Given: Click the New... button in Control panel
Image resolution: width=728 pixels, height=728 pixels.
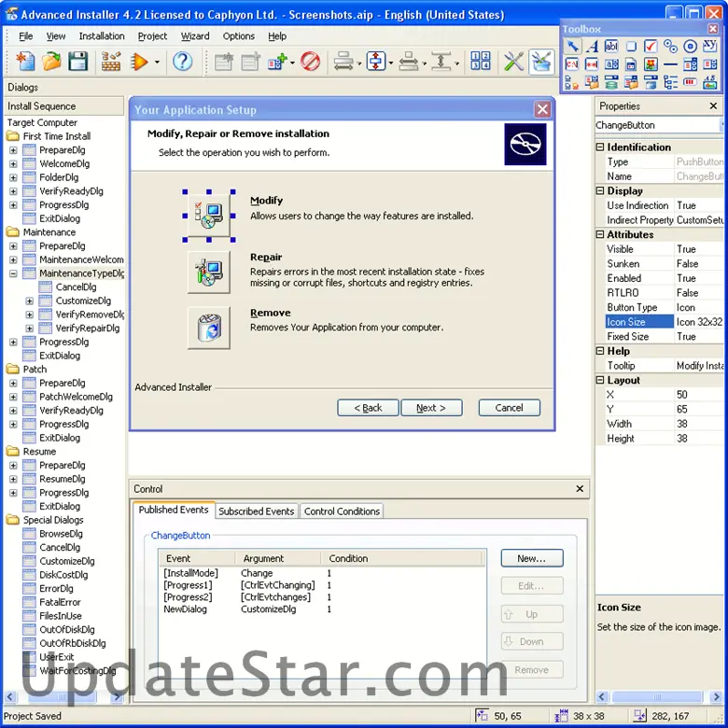Looking at the screenshot, I should [532, 558].
